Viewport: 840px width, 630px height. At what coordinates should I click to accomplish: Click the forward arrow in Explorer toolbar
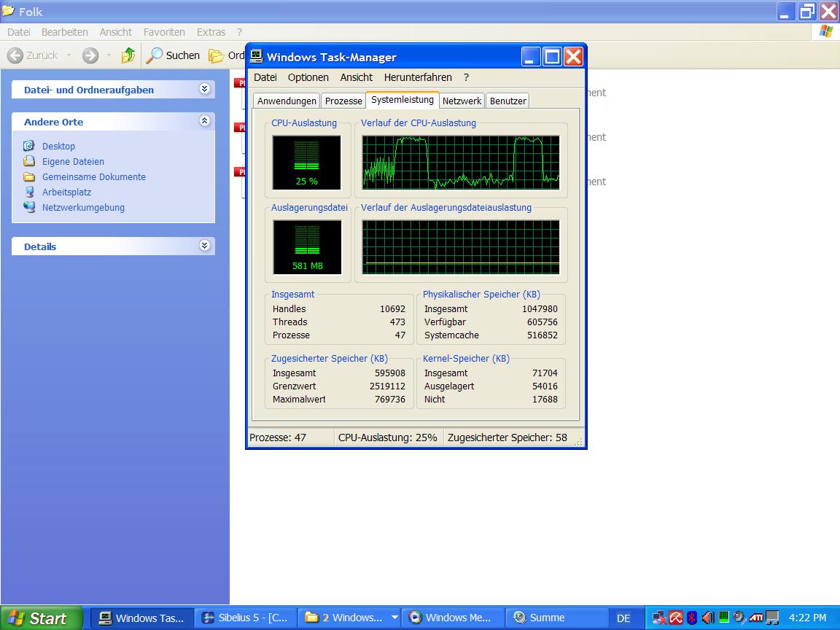[x=90, y=55]
